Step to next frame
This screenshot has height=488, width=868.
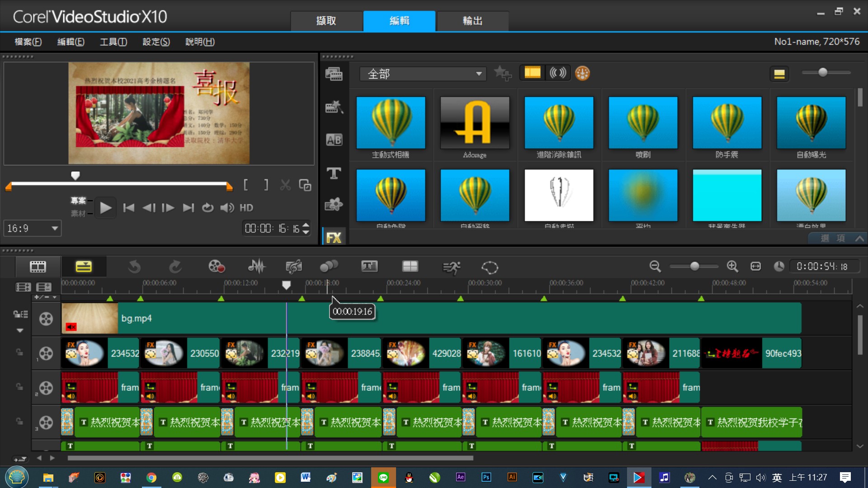pyautogui.click(x=168, y=208)
